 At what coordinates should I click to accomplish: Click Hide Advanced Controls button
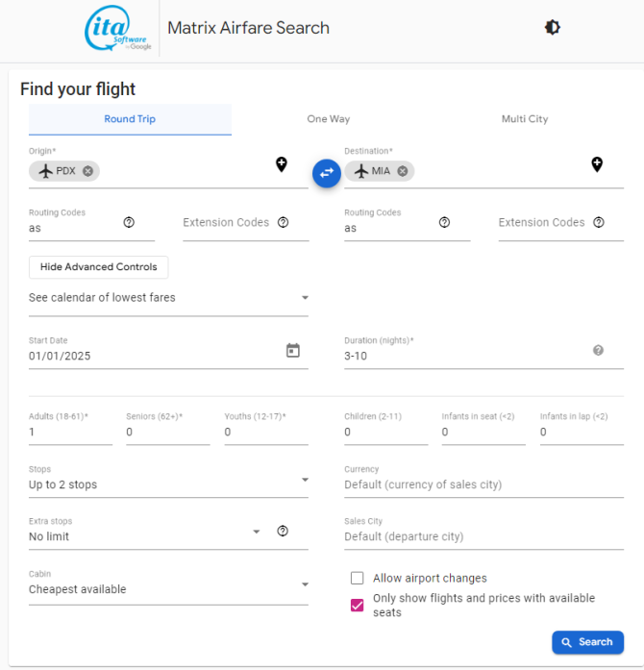point(99,267)
